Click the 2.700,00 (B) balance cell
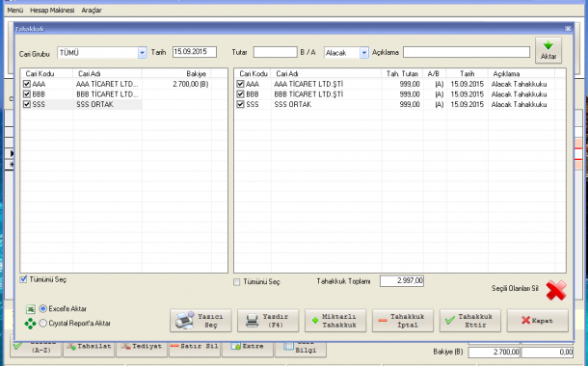 (191, 84)
